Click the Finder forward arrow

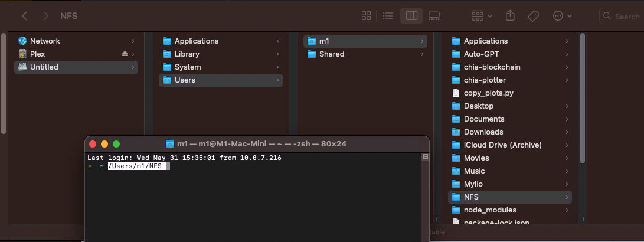45,16
